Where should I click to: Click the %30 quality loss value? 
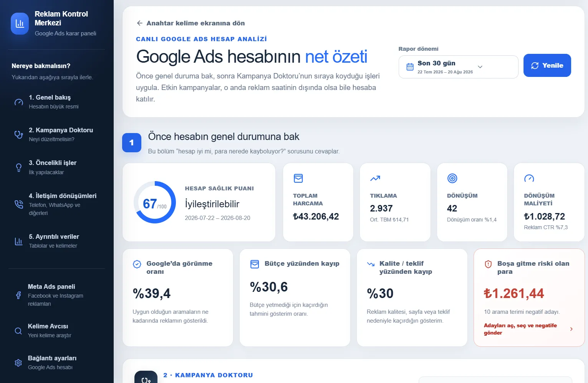click(x=380, y=294)
